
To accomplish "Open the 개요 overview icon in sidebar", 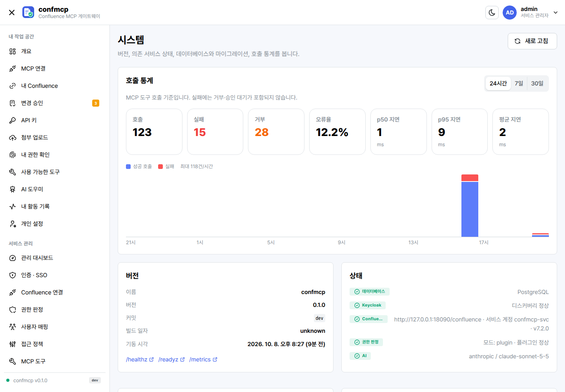I will tap(13, 51).
